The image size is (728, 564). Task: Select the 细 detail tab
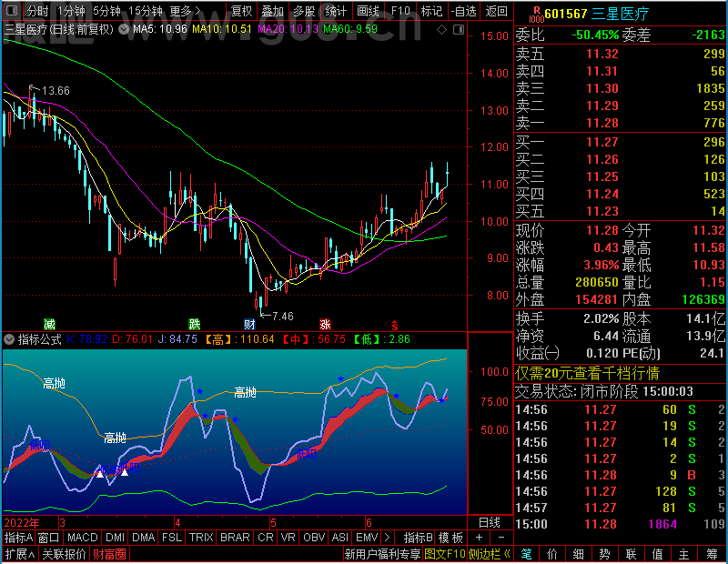coord(578,554)
